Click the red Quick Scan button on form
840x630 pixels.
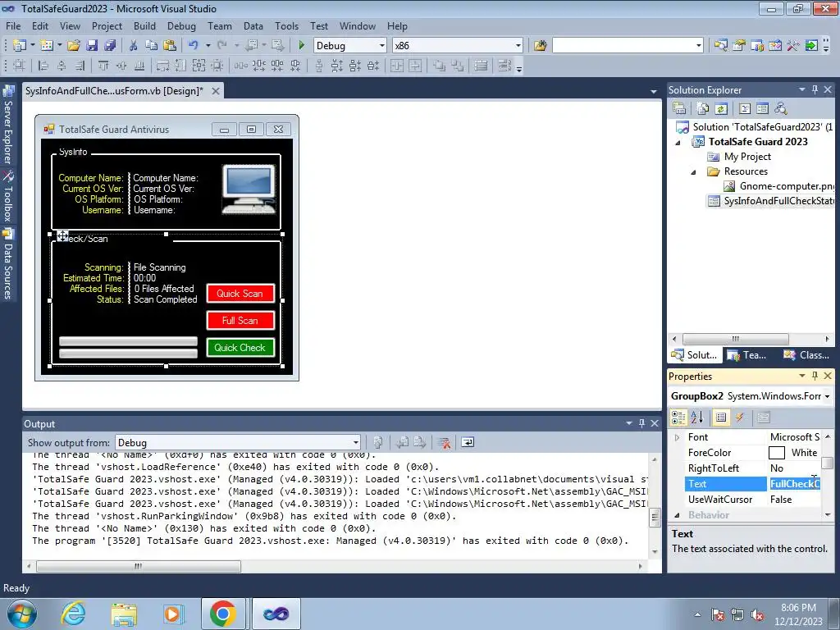[240, 293]
